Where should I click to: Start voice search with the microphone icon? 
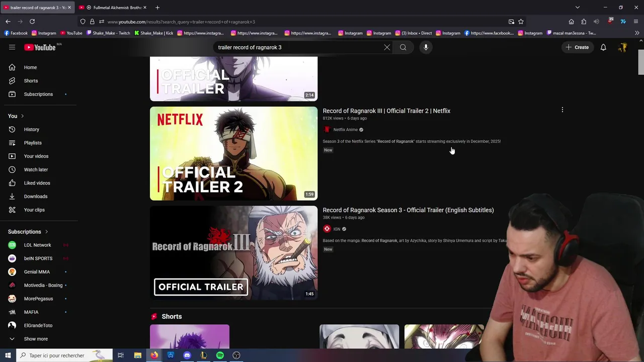[426, 47]
